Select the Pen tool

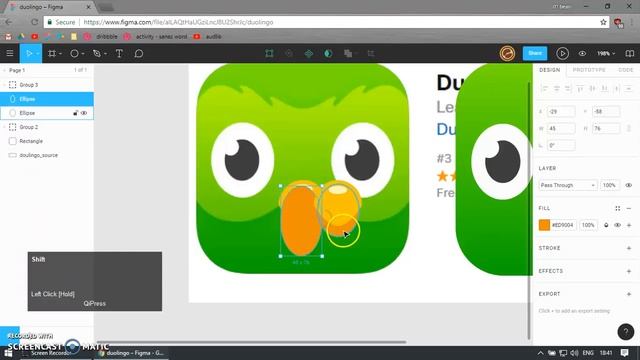click(97, 53)
